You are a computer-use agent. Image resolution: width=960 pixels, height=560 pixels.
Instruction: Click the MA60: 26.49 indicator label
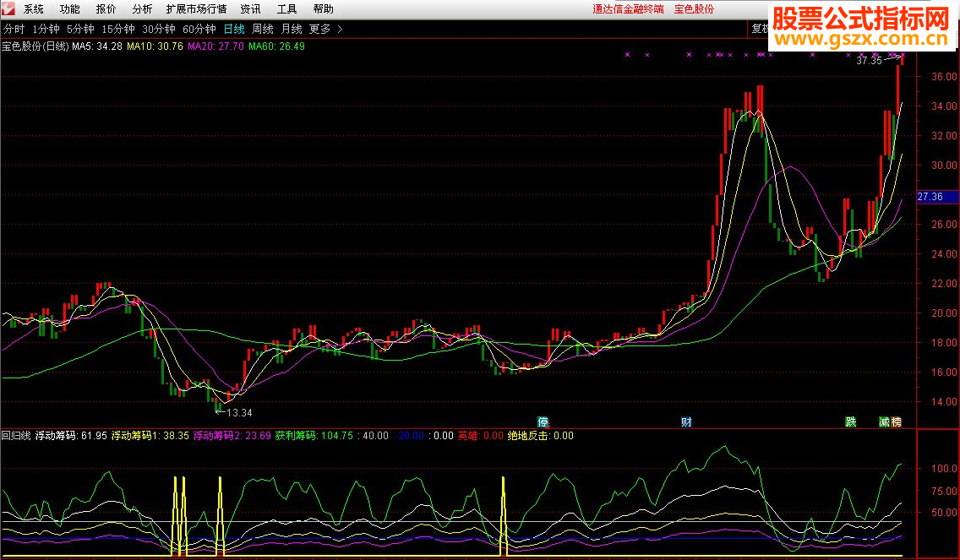[x=276, y=46]
